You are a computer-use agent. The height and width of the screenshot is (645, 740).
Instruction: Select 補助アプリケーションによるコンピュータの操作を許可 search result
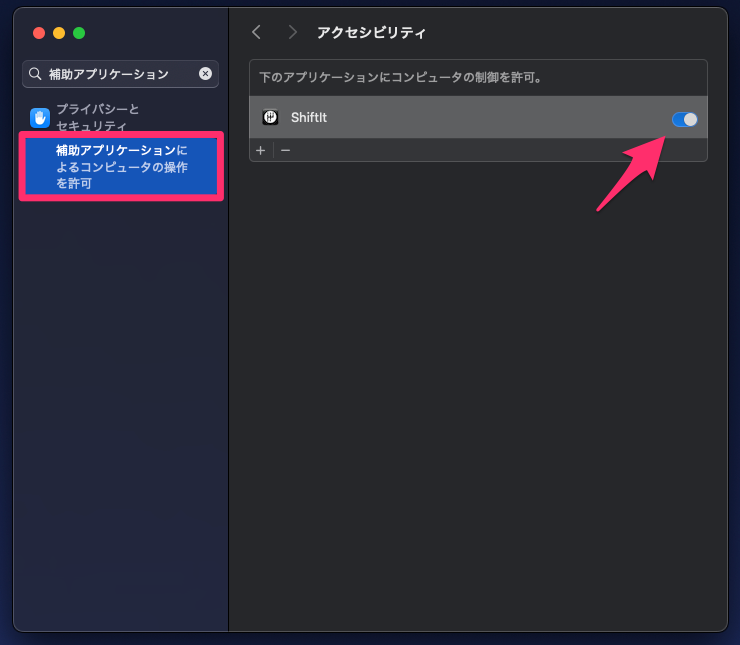coord(121,166)
